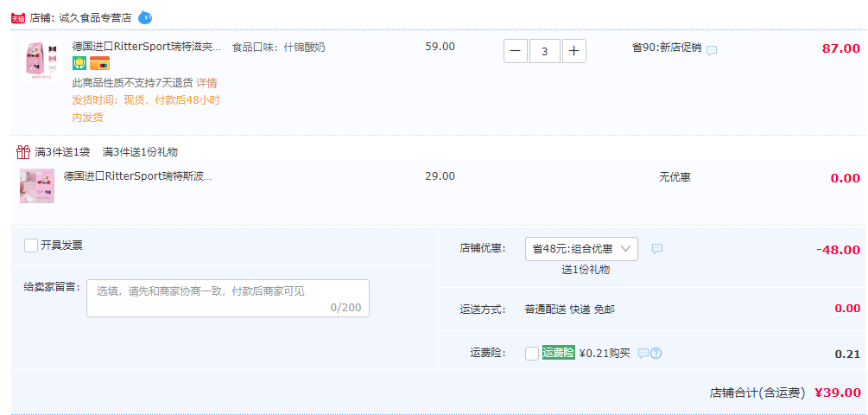Click the comment icon next to ¥0.21购买
The width and height of the screenshot is (868, 415).
[643, 353]
